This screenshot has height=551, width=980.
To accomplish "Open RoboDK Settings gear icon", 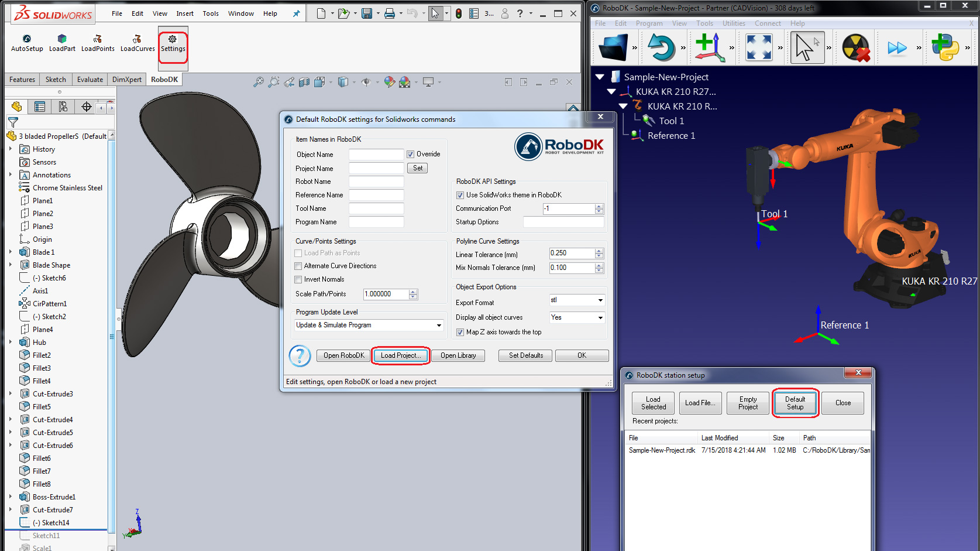I will [x=173, y=39].
